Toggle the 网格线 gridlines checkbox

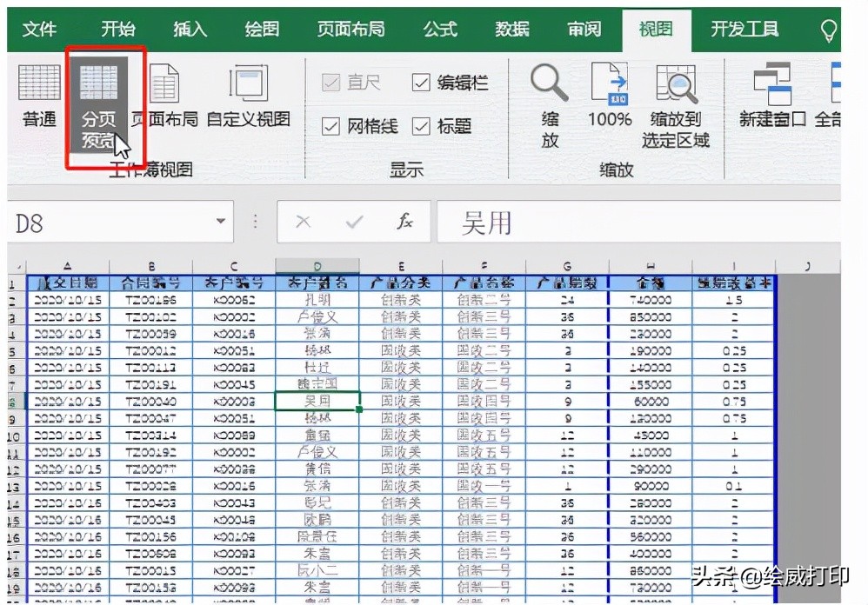click(332, 126)
